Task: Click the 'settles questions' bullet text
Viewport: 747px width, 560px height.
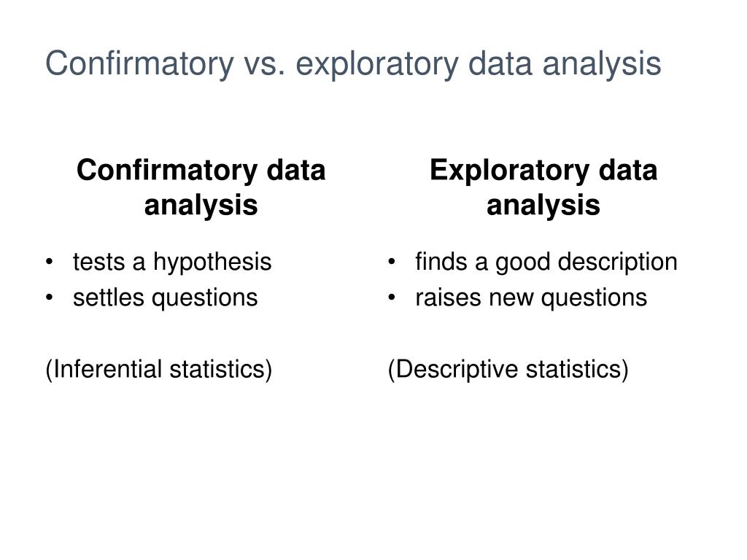Action: point(166,298)
